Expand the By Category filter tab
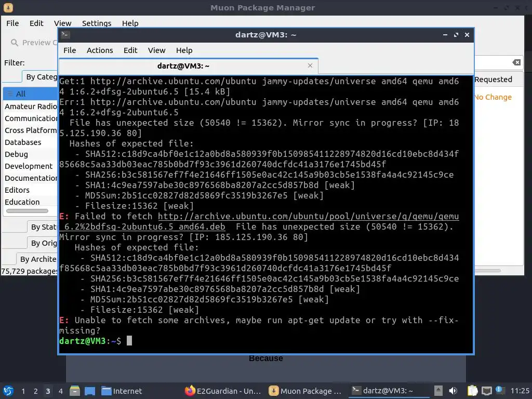The width and height of the screenshot is (532, 399). click(x=41, y=77)
